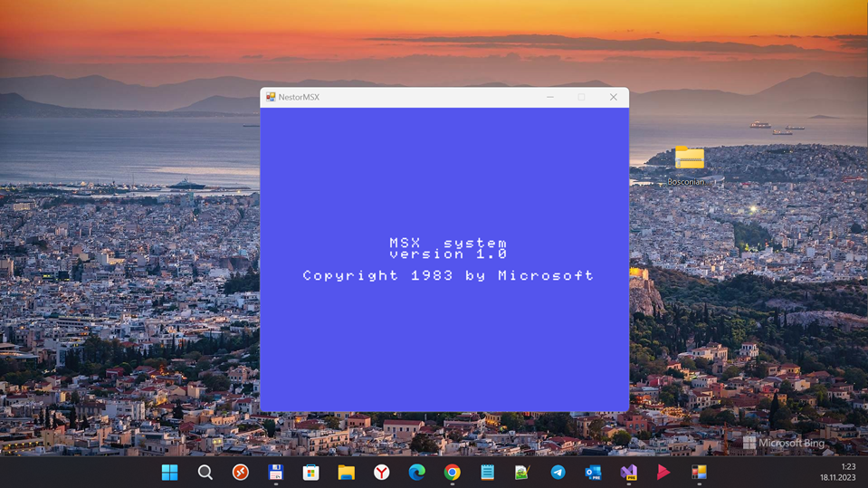Click the disabled maximize button of NestorMSX
The width and height of the screenshot is (868, 488).
581,97
